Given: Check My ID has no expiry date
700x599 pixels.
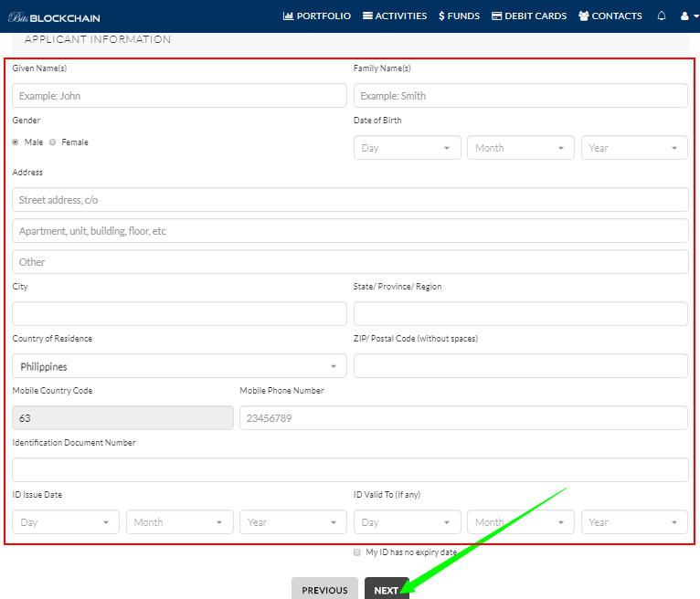Looking at the screenshot, I should 356,552.
